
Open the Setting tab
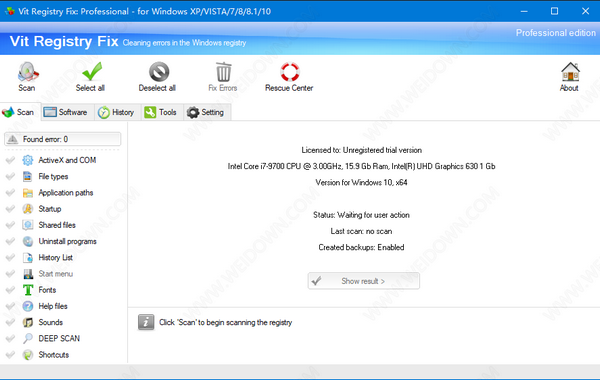(207, 112)
